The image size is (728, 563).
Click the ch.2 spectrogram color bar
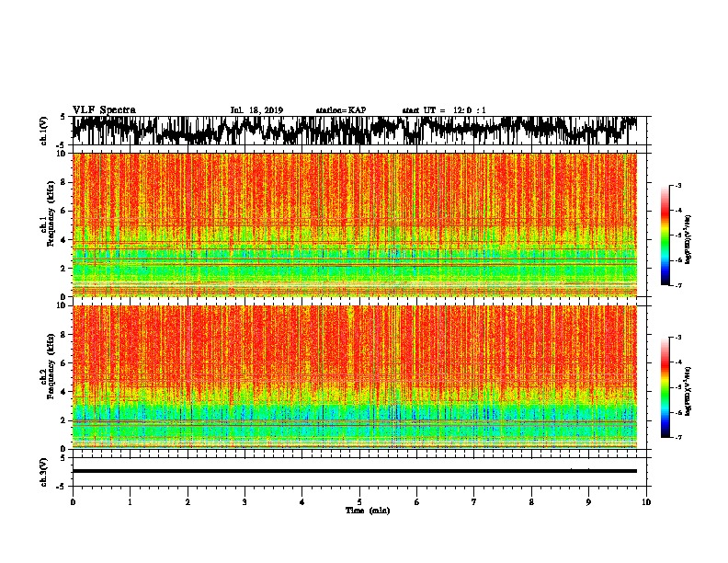pyautogui.click(x=665, y=387)
